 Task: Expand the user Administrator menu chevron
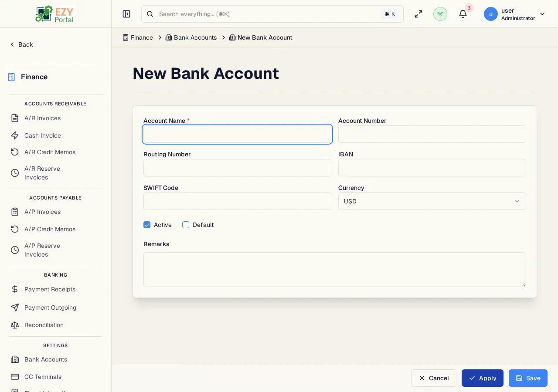[542, 14]
